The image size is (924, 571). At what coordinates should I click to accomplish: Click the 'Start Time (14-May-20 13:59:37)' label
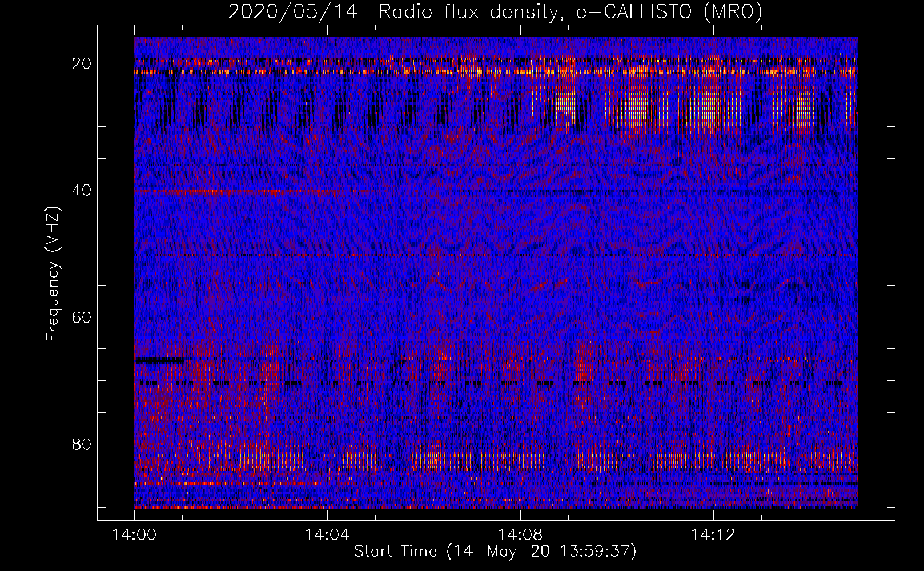pos(495,552)
